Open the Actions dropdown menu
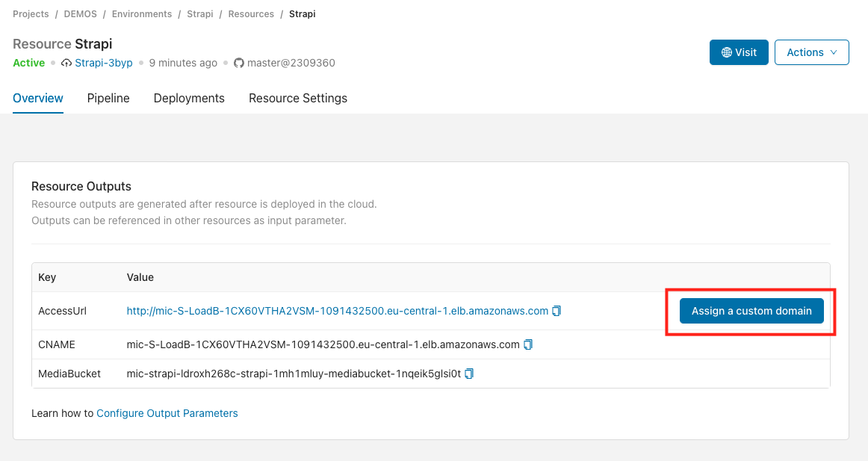The height and width of the screenshot is (461, 868). click(x=811, y=52)
